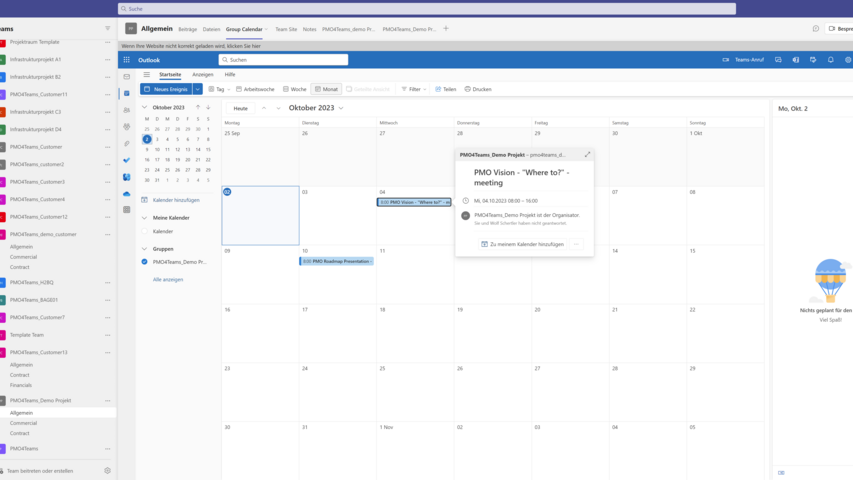The height and width of the screenshot is (480, 853).
Task: Toggle the hamburger navigation pane button
Action: pos(146,74)
